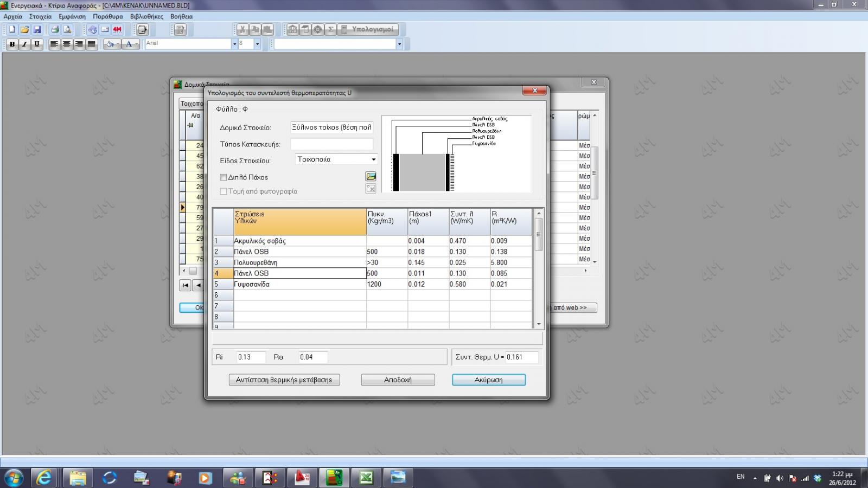
Task: Expand the Είδος Στοιχείου dropdown
Action: (x=373, y=159)
